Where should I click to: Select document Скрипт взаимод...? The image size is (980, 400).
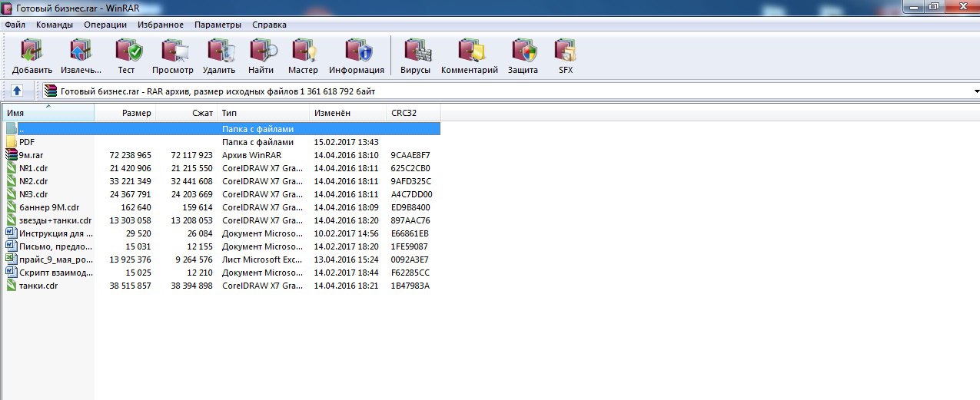pyautogui.click(x=56, y=273)
